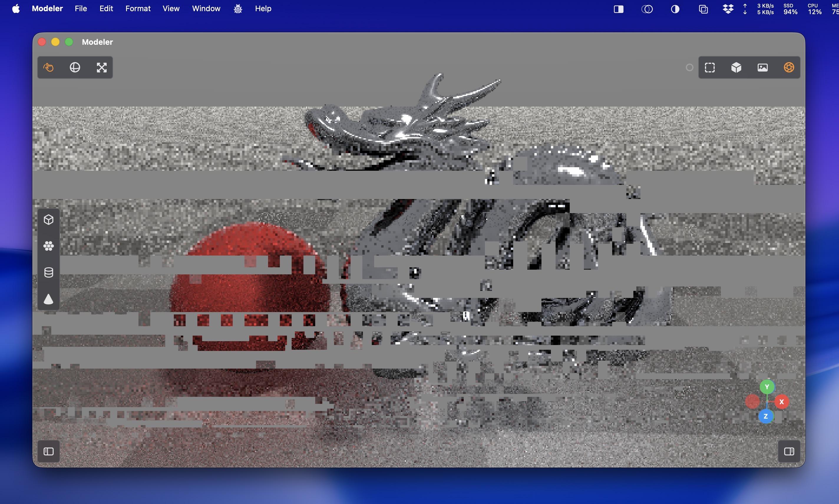The width and height of the screenshot is (839, 504).
Task: Zoom the Modeler window with green button
Action: tap(69, 42)
